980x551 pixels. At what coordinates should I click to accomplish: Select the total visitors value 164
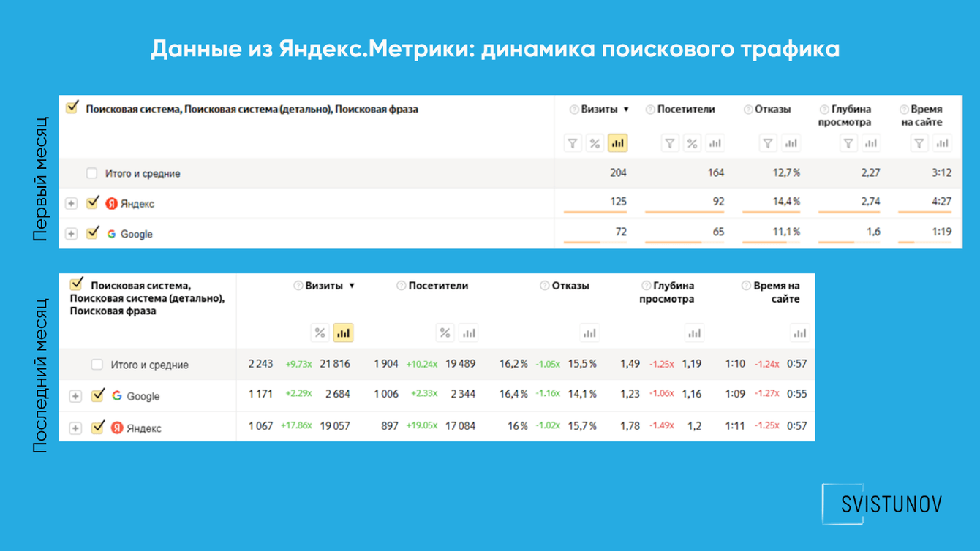pyautogui.click(x=715, y=172)
